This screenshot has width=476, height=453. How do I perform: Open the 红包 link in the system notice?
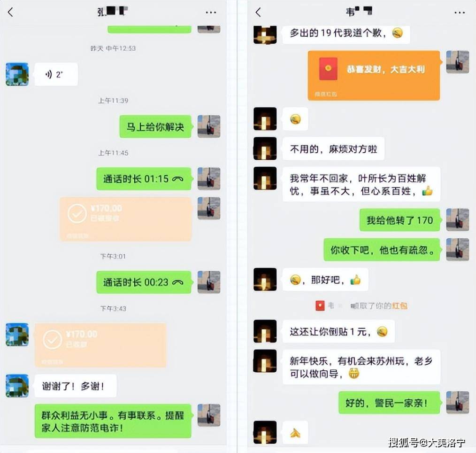pos(399,305)
